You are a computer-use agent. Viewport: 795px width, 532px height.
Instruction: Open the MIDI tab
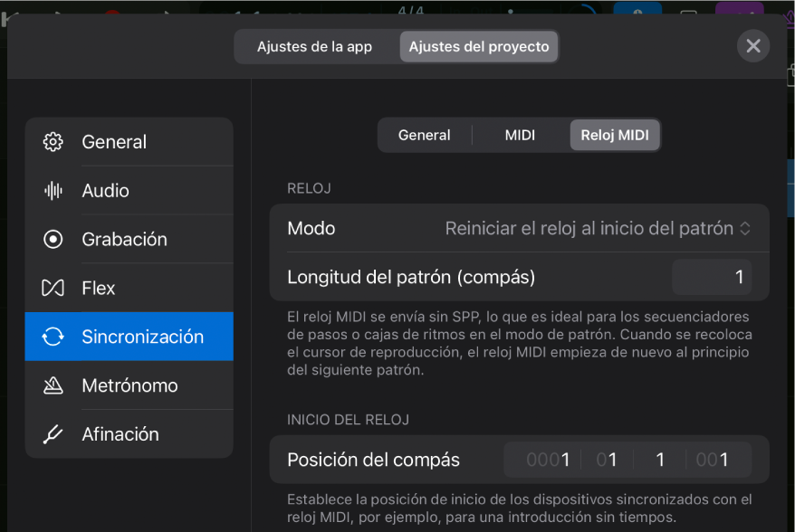click(519, 134)
